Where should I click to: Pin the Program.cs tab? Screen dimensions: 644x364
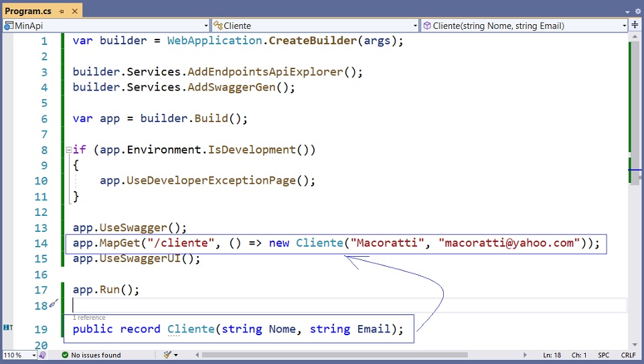click(x=62, y=11)
